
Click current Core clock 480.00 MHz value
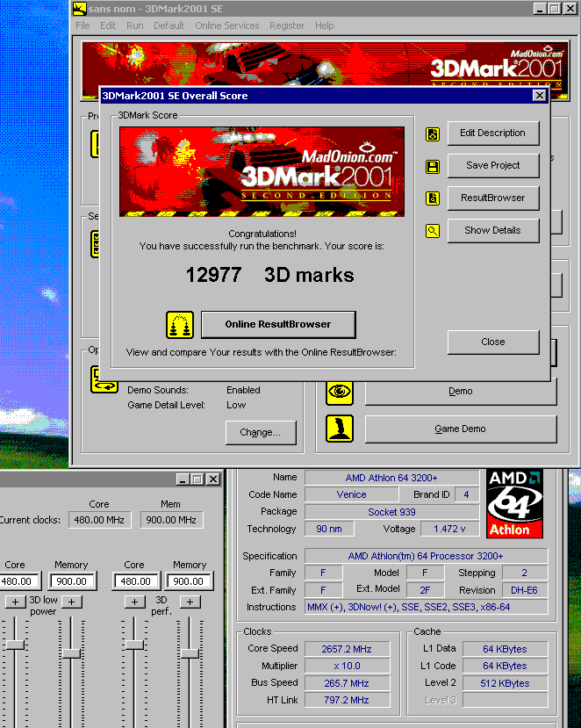(99, 520)
